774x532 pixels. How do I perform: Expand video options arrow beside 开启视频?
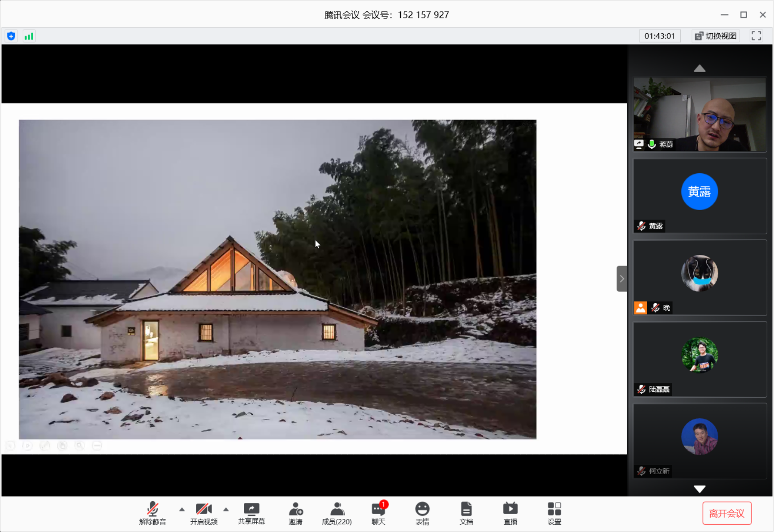[x=226, y=509]
